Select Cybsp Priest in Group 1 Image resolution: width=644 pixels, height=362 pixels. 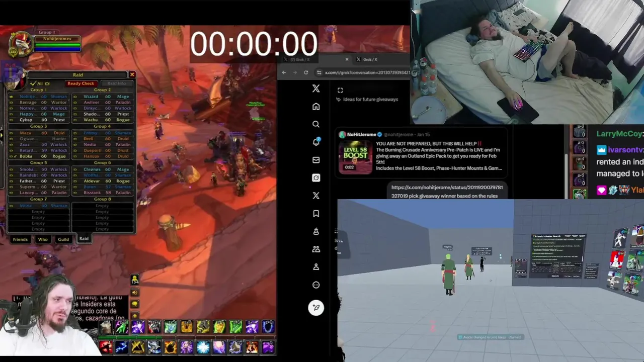[x=39, y=120]
